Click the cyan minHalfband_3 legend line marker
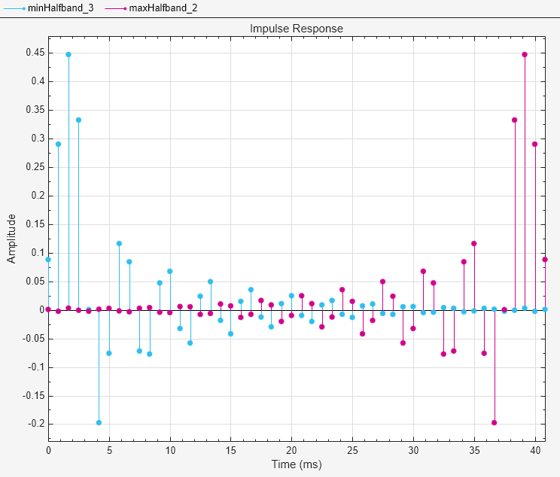 point(14,8)
